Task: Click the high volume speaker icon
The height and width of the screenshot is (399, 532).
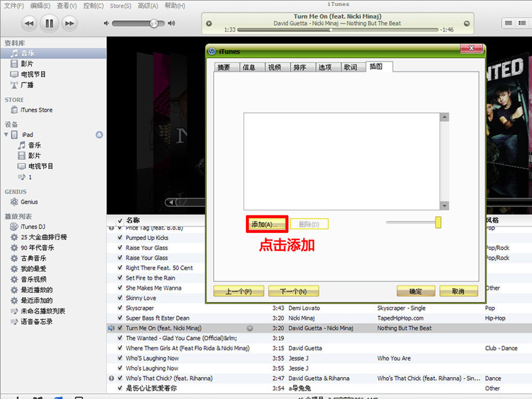Action: point(172,23)
